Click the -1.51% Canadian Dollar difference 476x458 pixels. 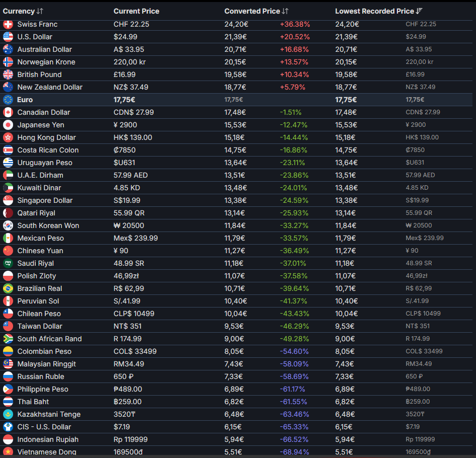tap(291, 112)
